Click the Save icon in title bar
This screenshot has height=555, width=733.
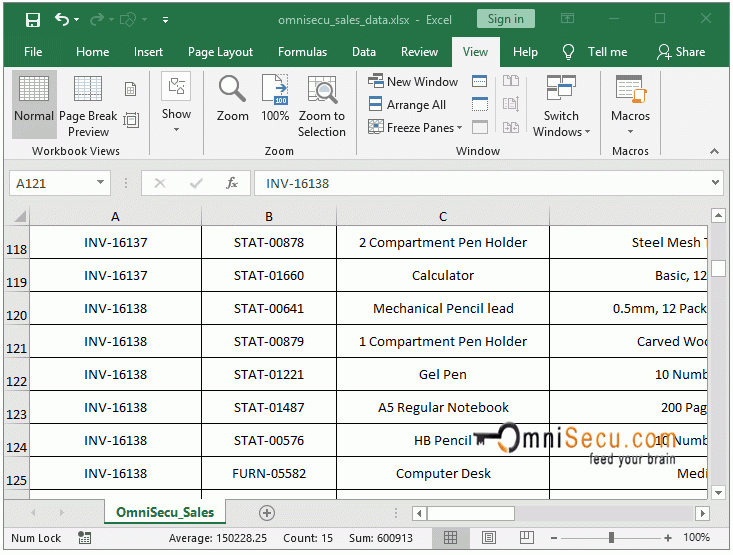coord(33,19)
